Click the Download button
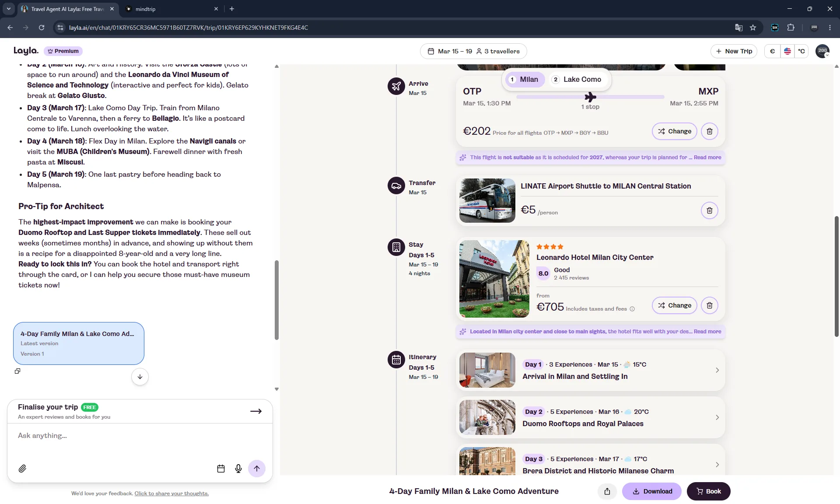 point(652,491)
